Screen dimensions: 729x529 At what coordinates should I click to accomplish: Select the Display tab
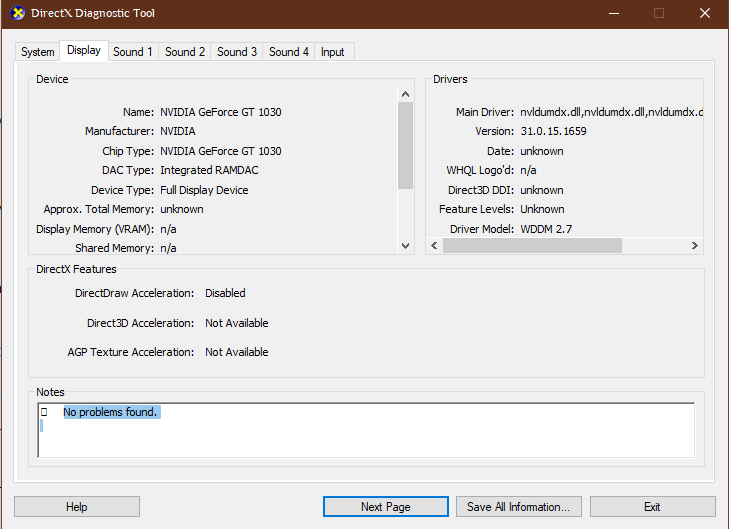[84, 50]
